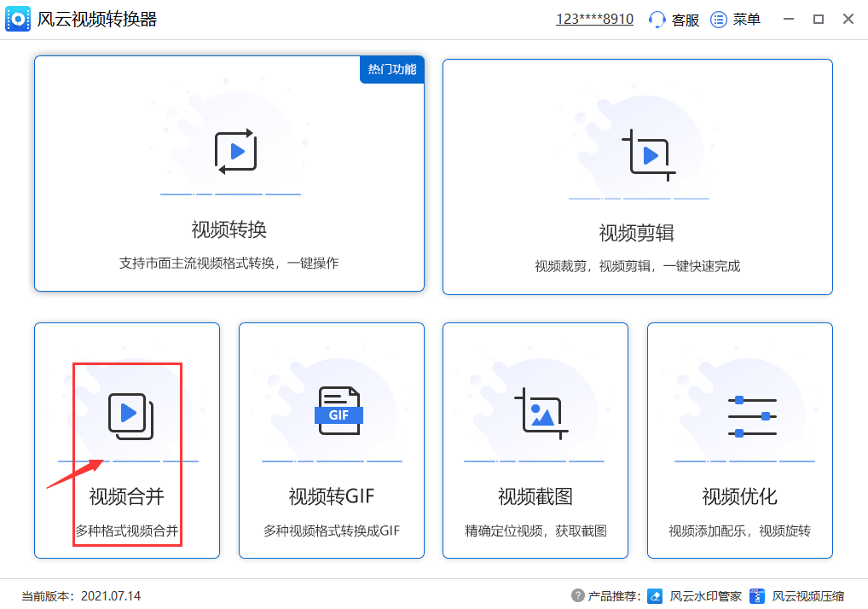Image resolution: width=868 pixels, height=609 pixels.
Task: Open the 风云水印管家 product link
Action: pyautogui.click(x=705, y=596)
